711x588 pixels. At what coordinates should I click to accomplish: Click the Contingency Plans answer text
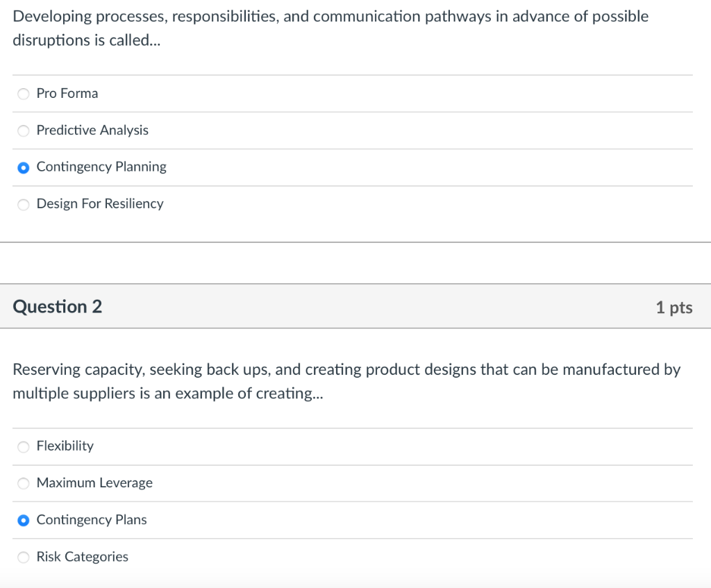(92, 519)
